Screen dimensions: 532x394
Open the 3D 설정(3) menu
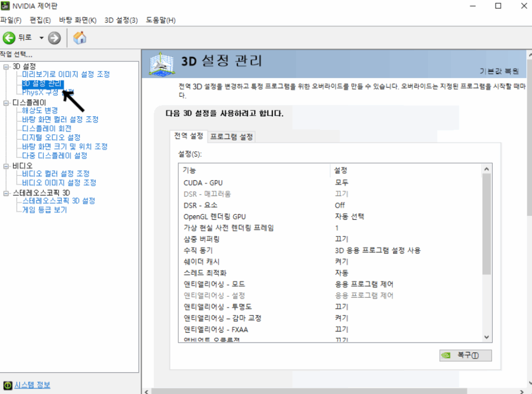pos(121,20)
